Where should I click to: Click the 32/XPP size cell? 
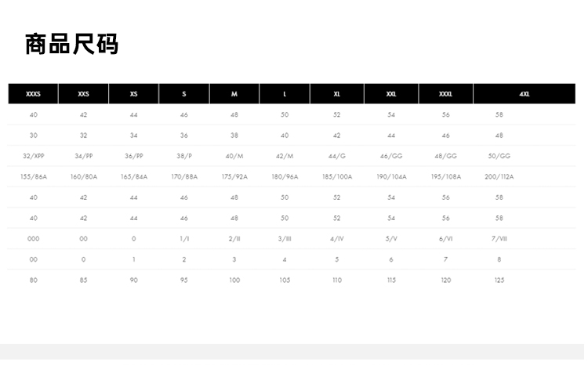coord(33,156)
